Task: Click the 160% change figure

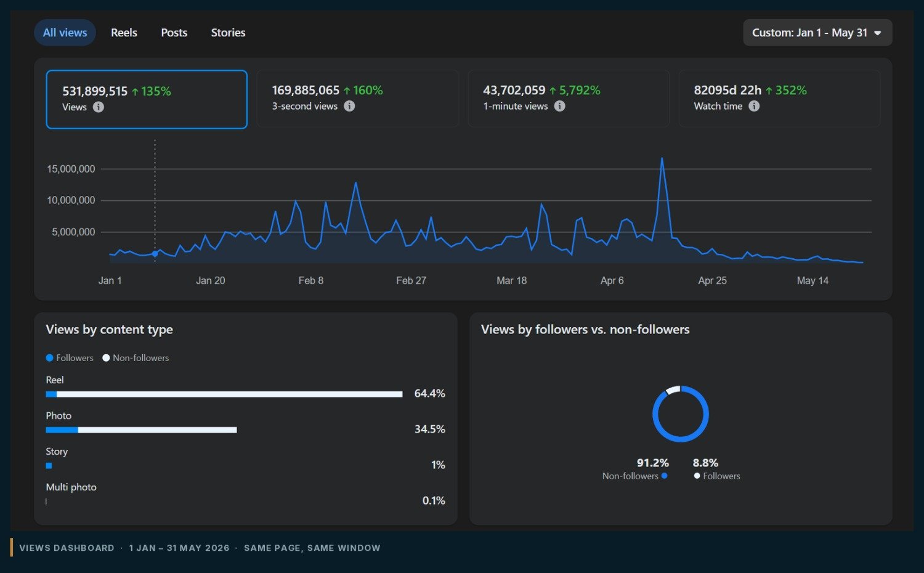Action: tap(368, 91)
